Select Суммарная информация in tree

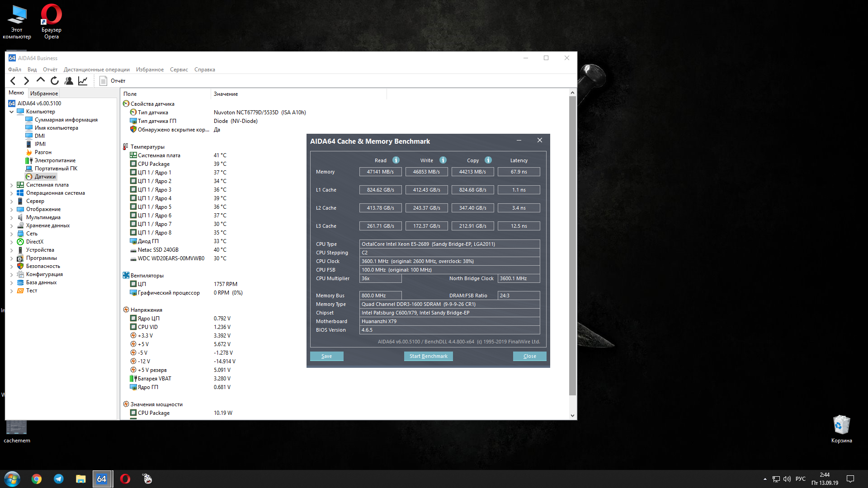pyautogui.click(x=66, y=120)
